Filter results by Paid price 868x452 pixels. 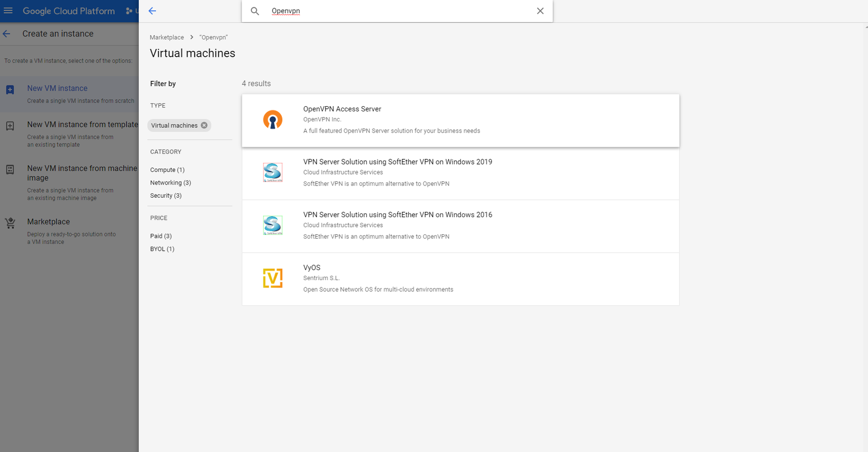(161, 236)
